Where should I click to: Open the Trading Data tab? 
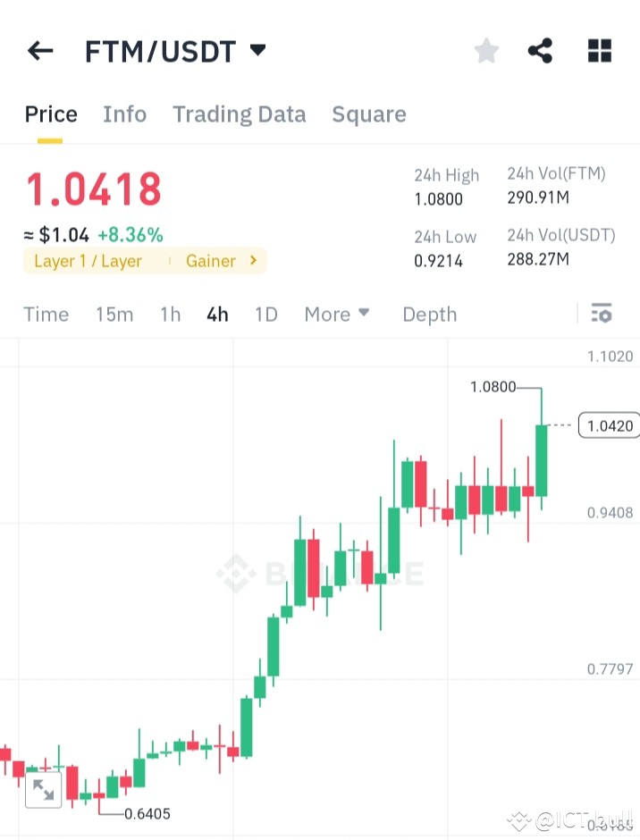pyautogui.click(x=239, y=113)
